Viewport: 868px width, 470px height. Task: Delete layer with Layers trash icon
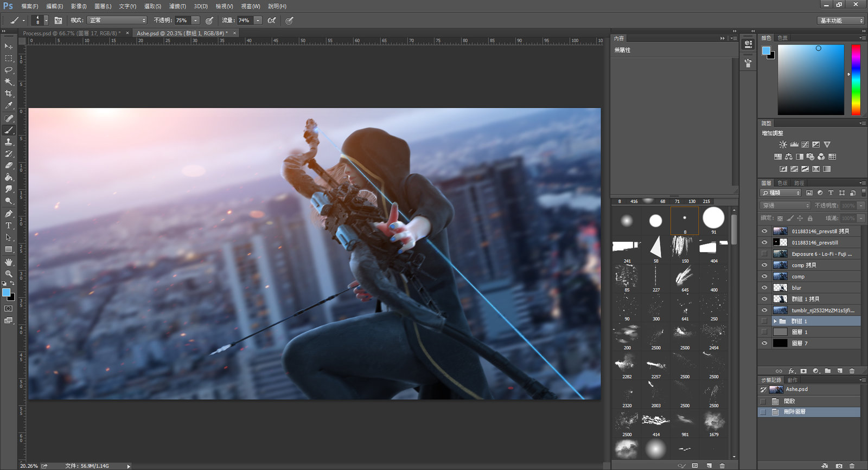coord(852,371)
